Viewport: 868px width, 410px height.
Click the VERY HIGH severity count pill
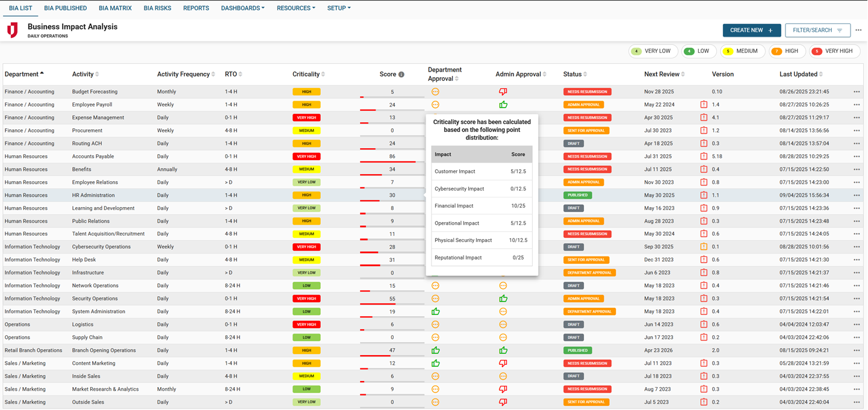pos(834,51)
